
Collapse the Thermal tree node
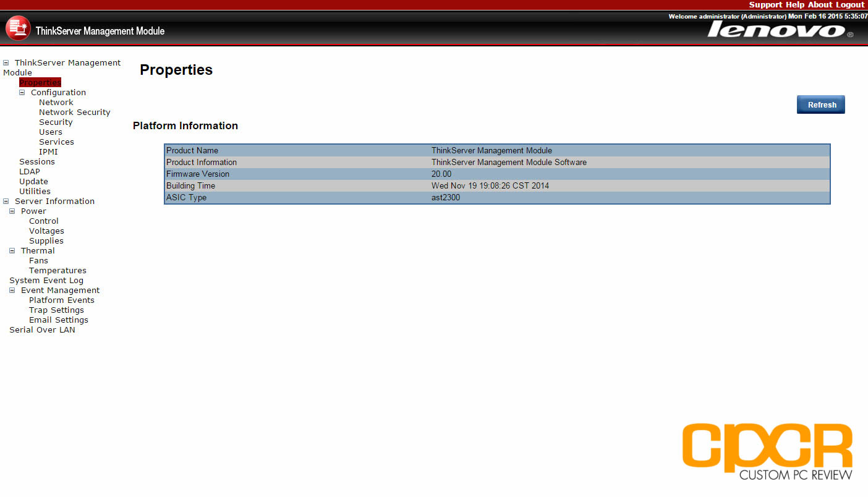[x=12, y=251]
